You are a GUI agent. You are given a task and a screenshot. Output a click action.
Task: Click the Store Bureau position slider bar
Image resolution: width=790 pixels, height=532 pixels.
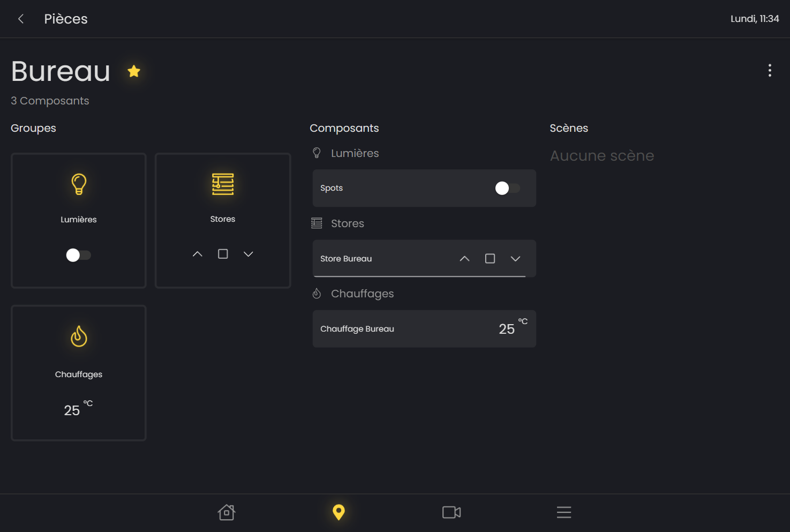[x=419, y=276]
